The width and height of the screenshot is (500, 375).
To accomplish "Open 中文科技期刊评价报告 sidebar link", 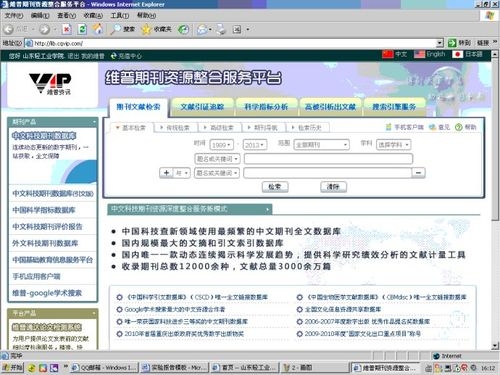I will (x=47, y=227).
